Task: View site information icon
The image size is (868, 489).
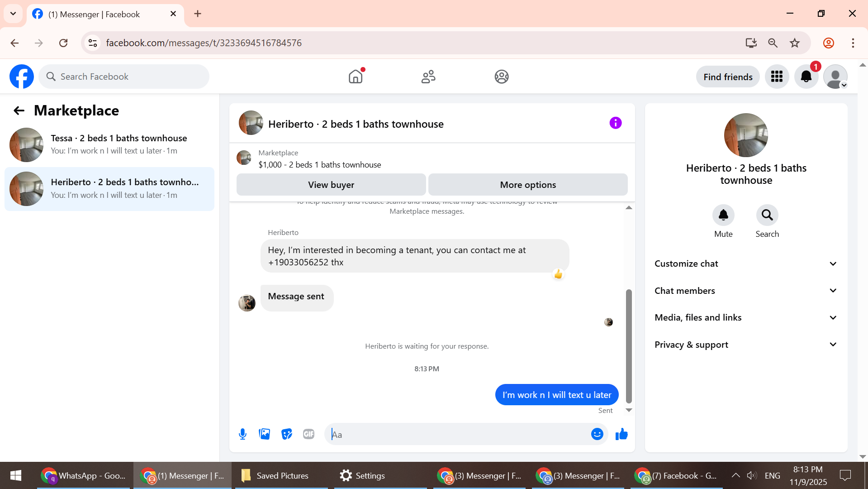Action: pyautogui.click(x=93, y=43)
